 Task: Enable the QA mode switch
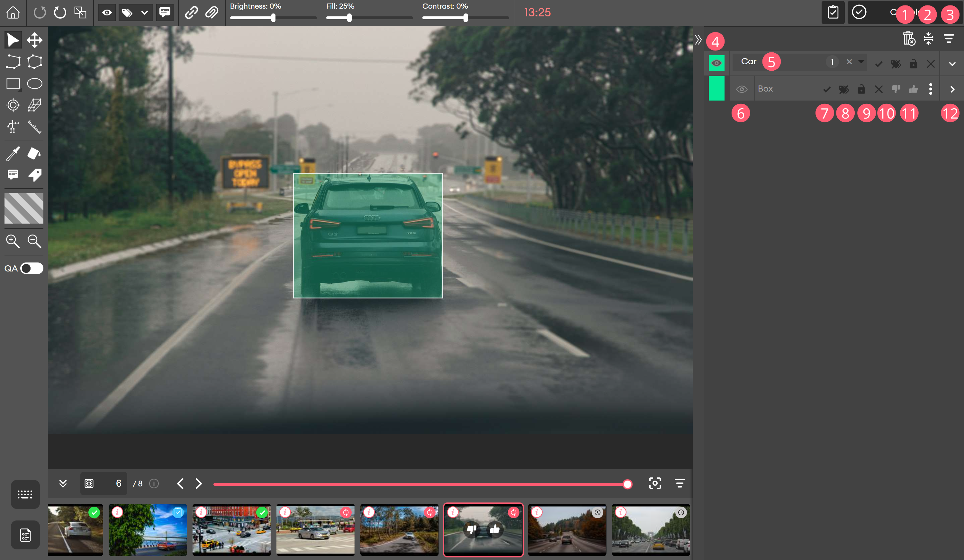pos(32,268)
